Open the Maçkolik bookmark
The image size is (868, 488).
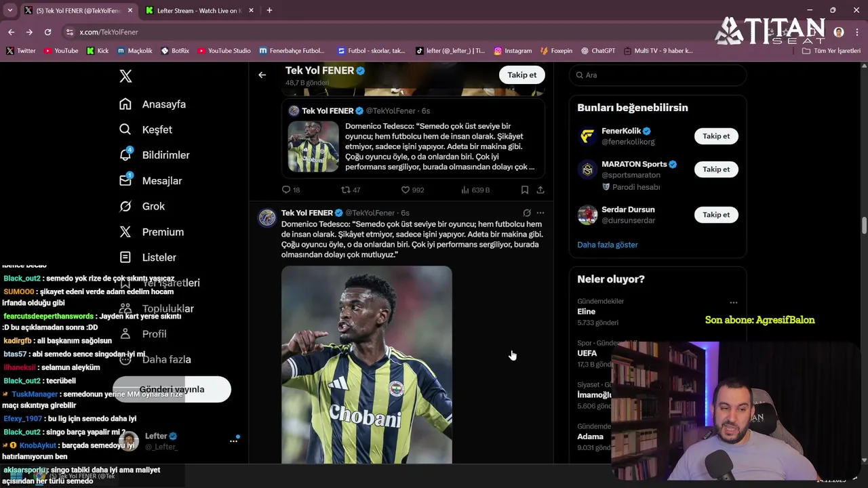pyautogui.click(x=134, y=51)
